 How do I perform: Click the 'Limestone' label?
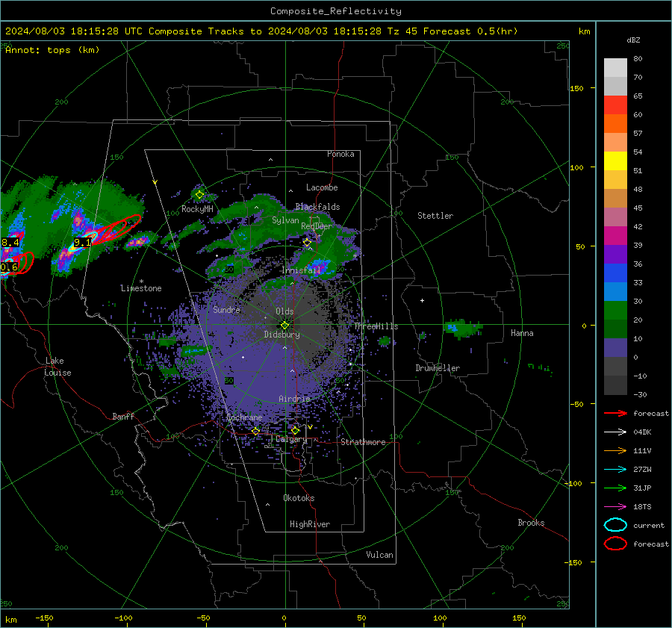(141, 288)
